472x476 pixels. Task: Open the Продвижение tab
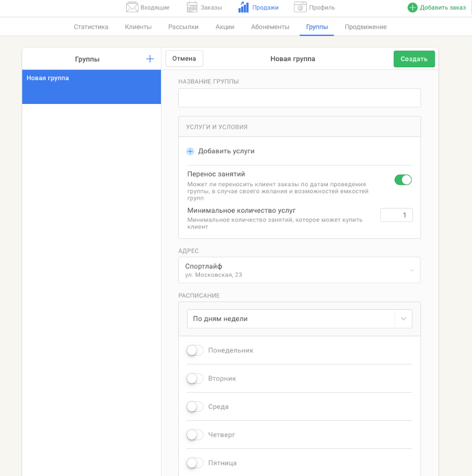365,27
